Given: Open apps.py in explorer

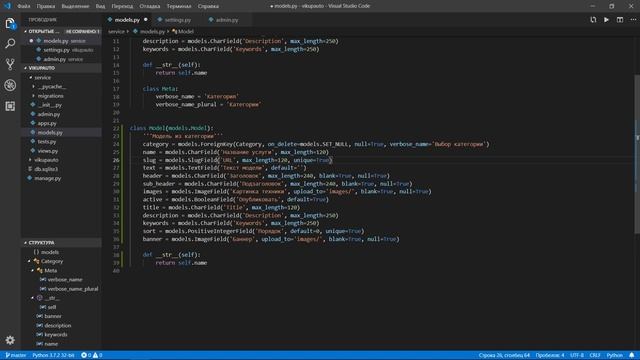Looking at the screenshot, I should click(47, 123).
